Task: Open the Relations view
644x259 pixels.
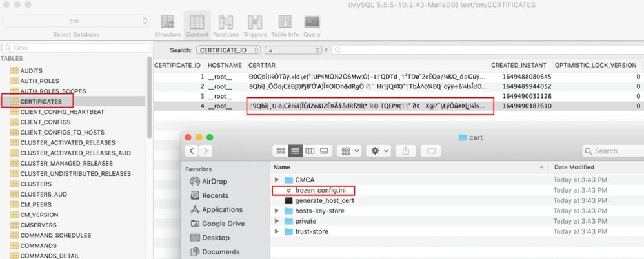Action: click(226, 25)
